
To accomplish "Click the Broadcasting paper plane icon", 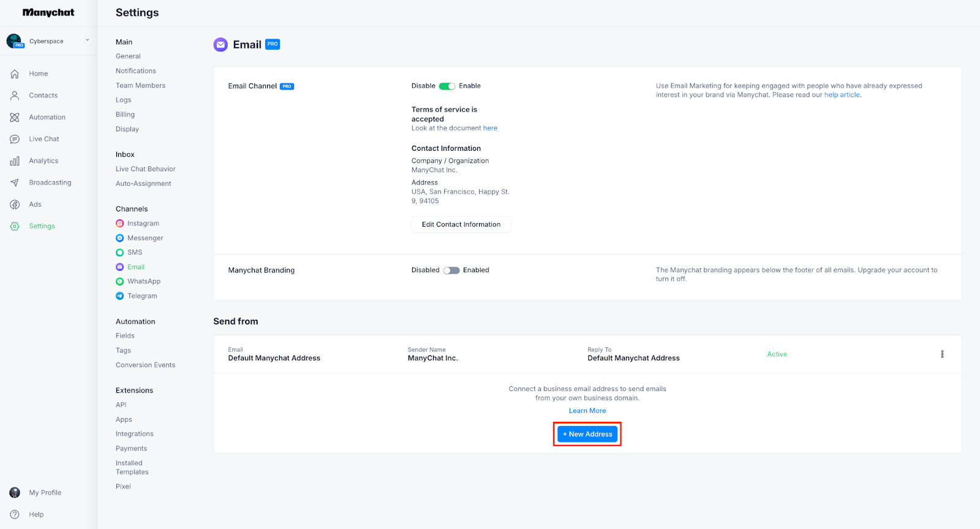I will click(x=15, y=183).
